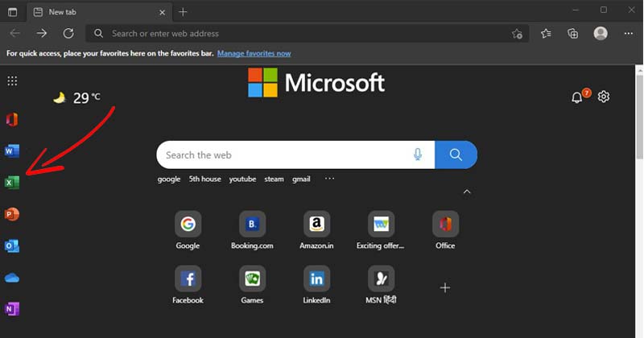Select the steam recent search
This screenshot has height=338, width=644.
[x=274, y=179]
